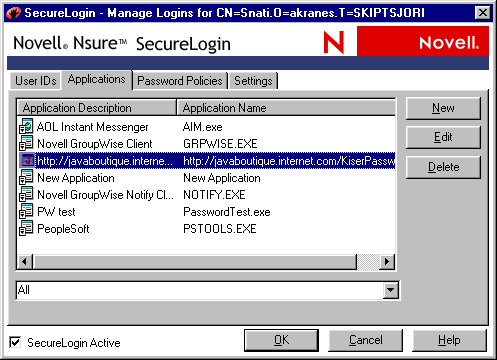This screenshot has width=497, height=360.
Task: Click the javaboutique.internet.com/KiserPassw URL cell
Action: pos(289,161)
